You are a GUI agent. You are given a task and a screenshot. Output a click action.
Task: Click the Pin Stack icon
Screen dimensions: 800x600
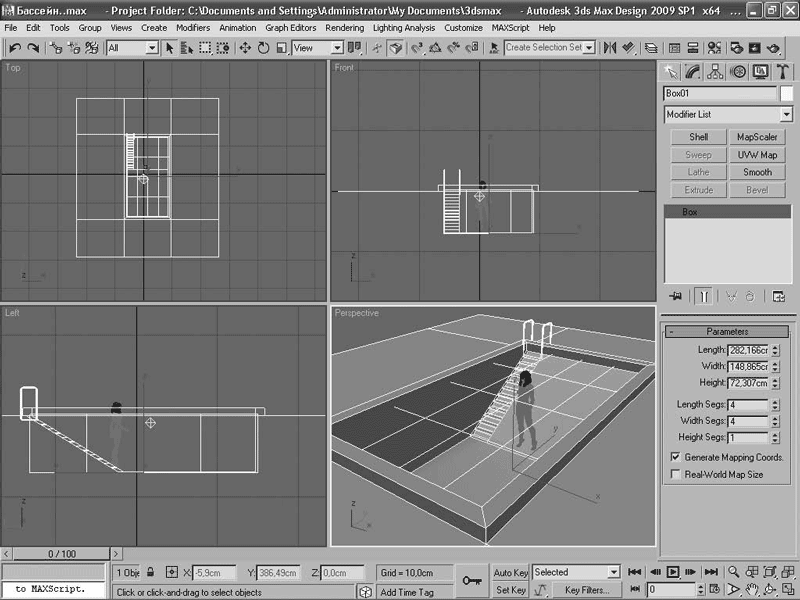(x=676, y=296)
